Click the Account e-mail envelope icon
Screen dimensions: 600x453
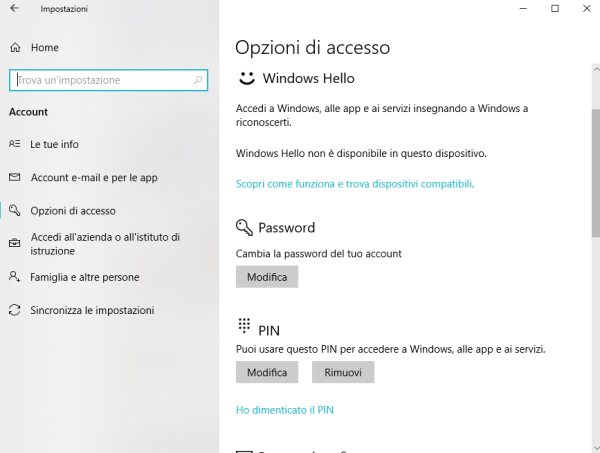14,177
